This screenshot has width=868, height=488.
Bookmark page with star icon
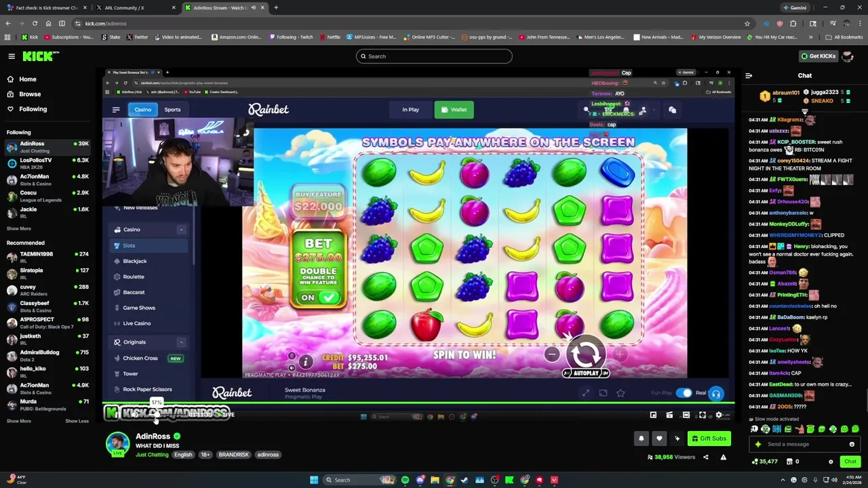[747, 24]
